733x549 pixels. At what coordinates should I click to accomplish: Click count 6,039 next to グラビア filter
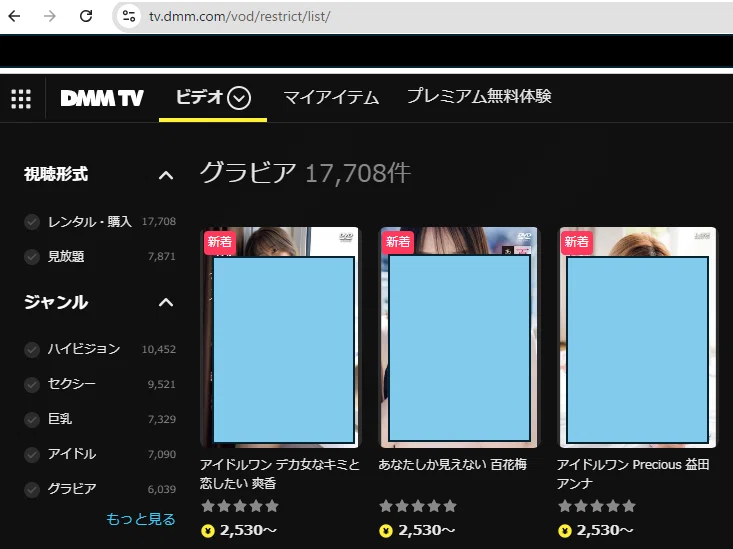point(162,490)
